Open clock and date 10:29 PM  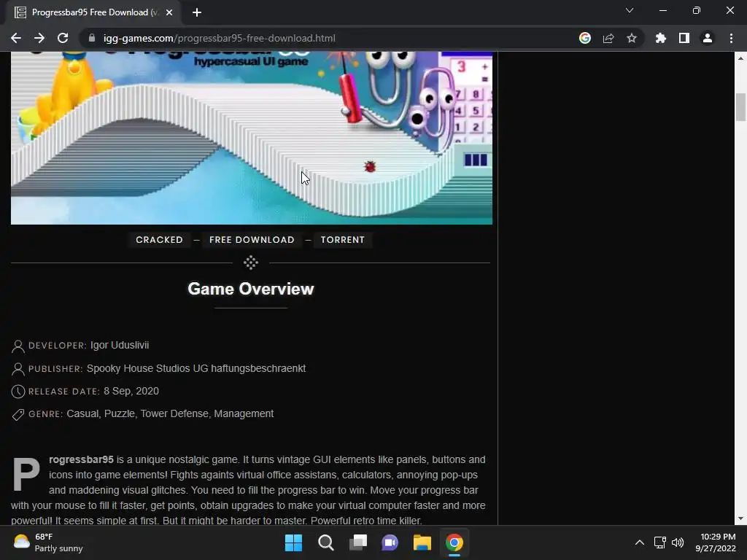point(716,542)
